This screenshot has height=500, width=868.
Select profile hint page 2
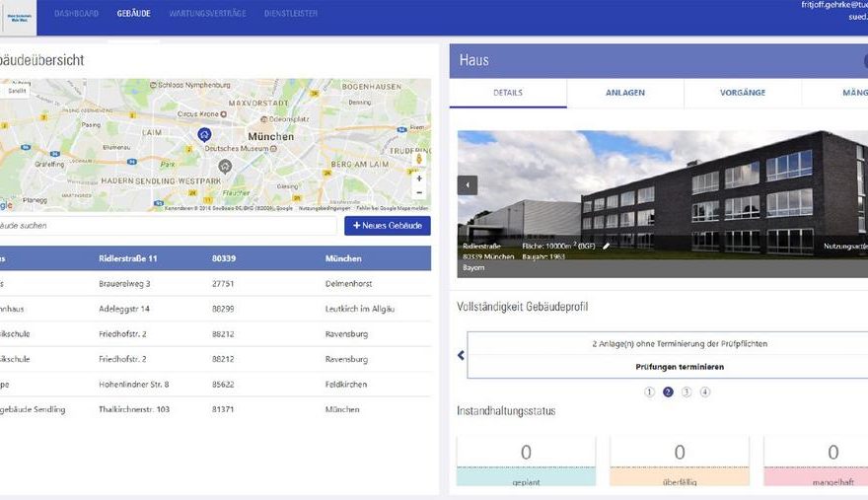[x=668, y=393]
